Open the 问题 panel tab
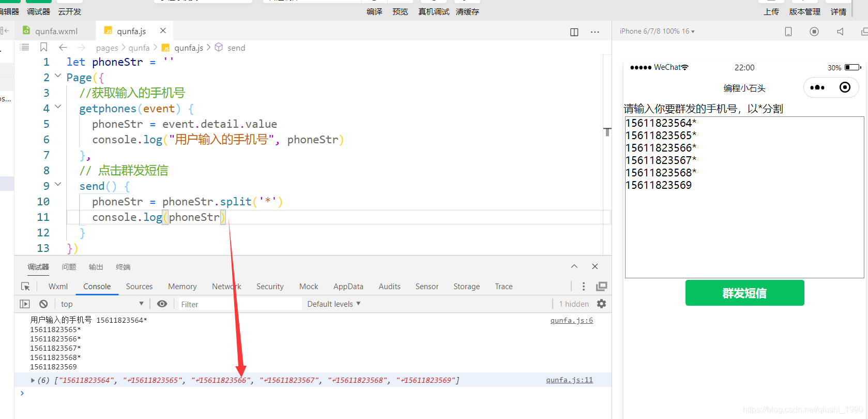Screen dimensions: 868x419 coord(69,267)
